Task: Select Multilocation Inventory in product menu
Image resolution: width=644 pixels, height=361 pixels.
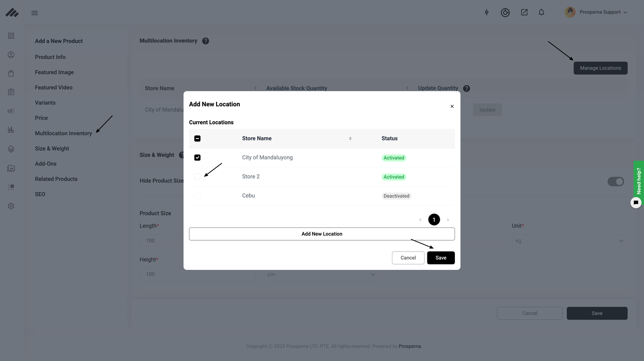Action: pyautogui.click(x=63, y=134)
